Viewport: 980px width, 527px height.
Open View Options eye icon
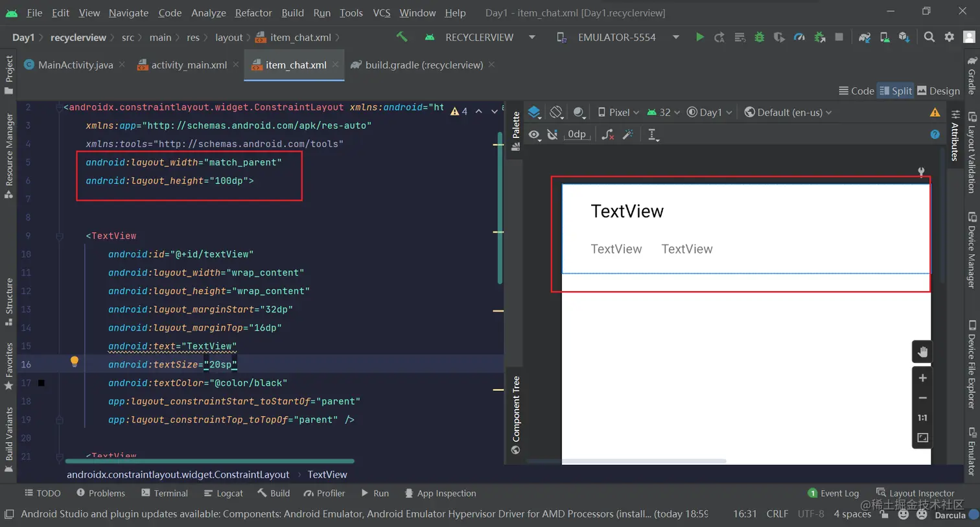pos(534,134)
